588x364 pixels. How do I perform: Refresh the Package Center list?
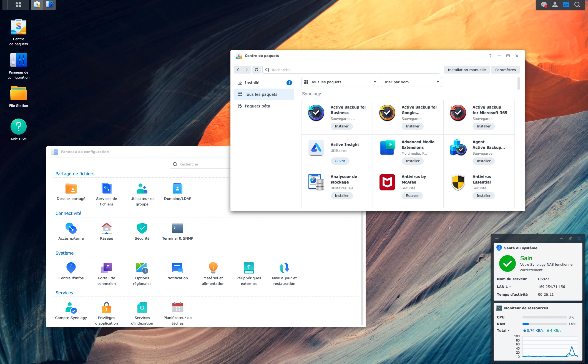[257, 70]
